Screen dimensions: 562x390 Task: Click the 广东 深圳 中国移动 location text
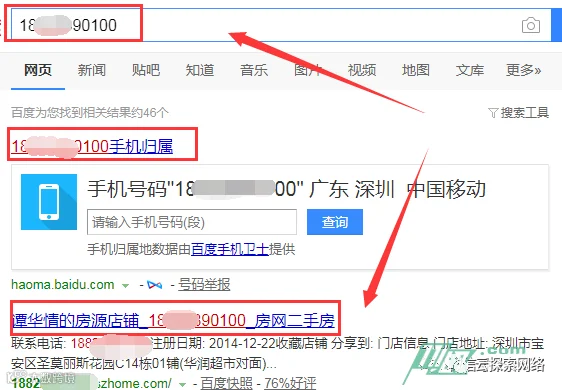tap(397, 189)
